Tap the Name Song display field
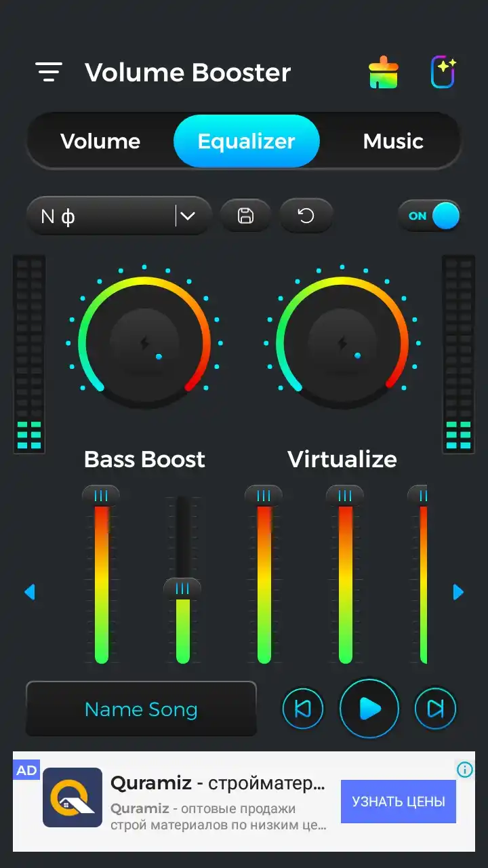 click(141, 709)
